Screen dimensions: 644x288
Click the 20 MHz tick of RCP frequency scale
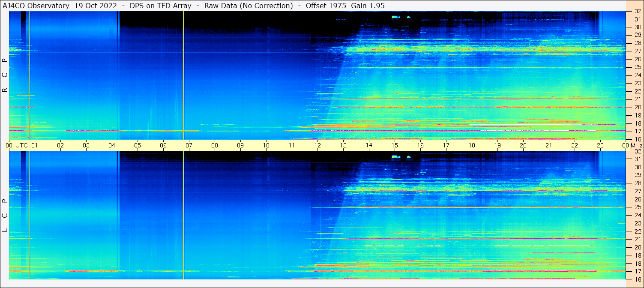pyautogui.click(x=637, y=107)
